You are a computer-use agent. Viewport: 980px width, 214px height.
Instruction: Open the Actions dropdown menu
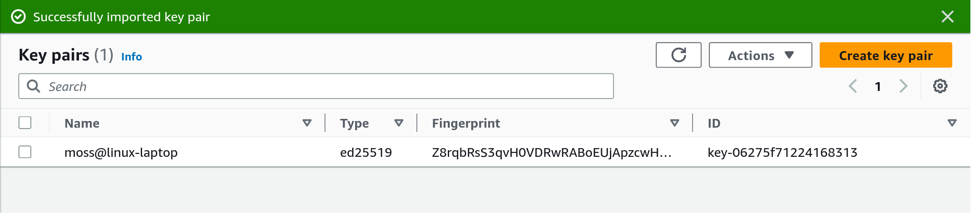(760, 55)
